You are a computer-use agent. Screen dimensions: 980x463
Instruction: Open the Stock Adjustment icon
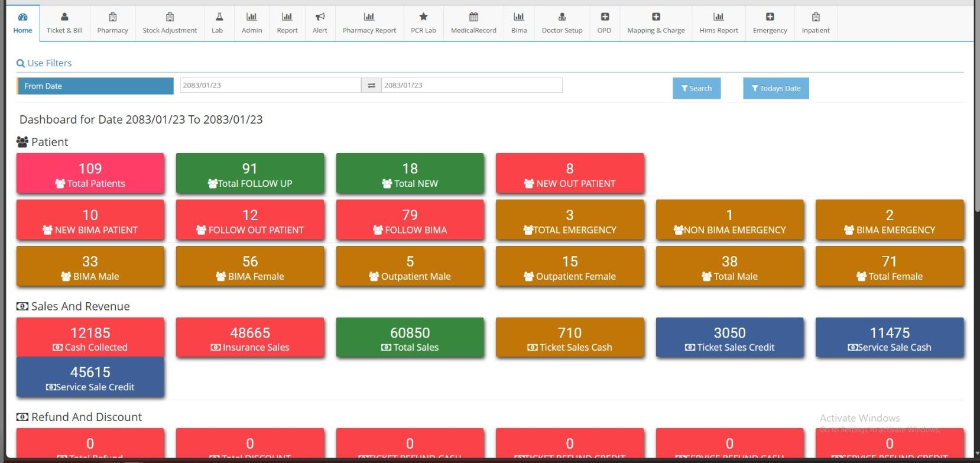170,17
